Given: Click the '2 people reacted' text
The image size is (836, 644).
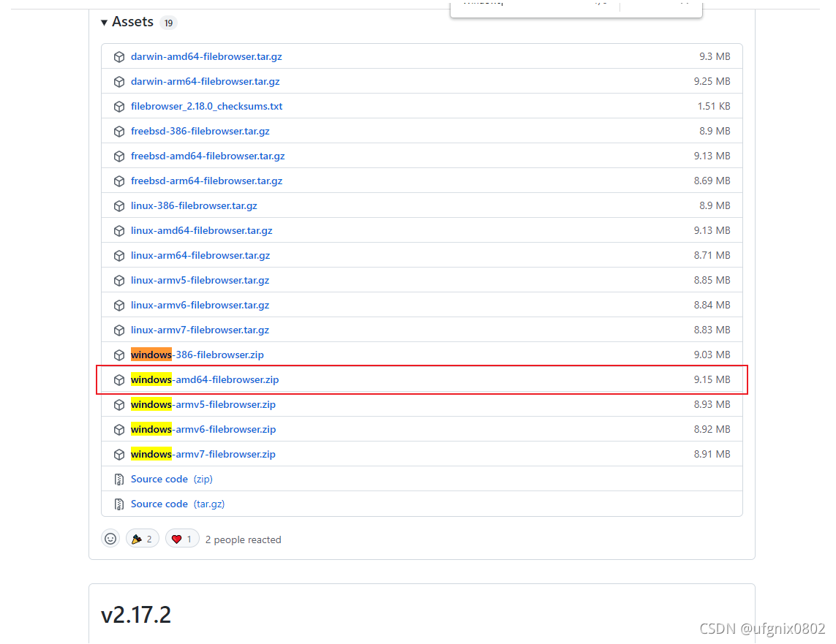Looking at the screenshot, I should (243, 539).
